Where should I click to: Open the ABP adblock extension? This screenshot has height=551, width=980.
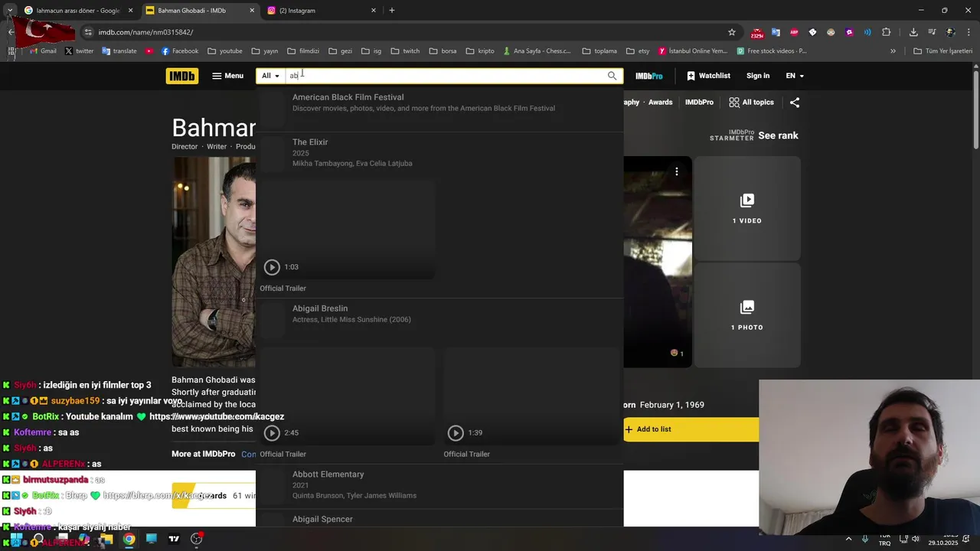[794, 32]
